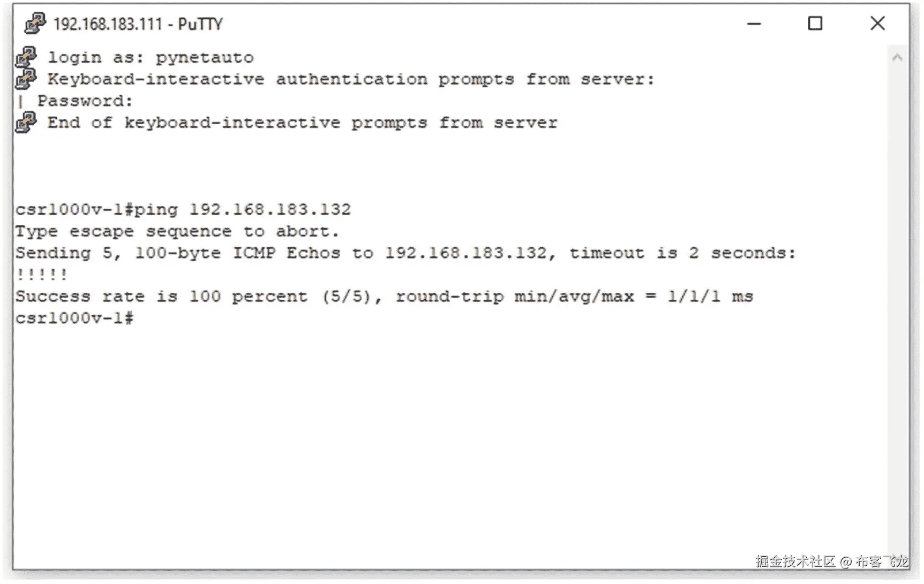
Task: Maximize the PuTTY window
Action: pos(815,24)
